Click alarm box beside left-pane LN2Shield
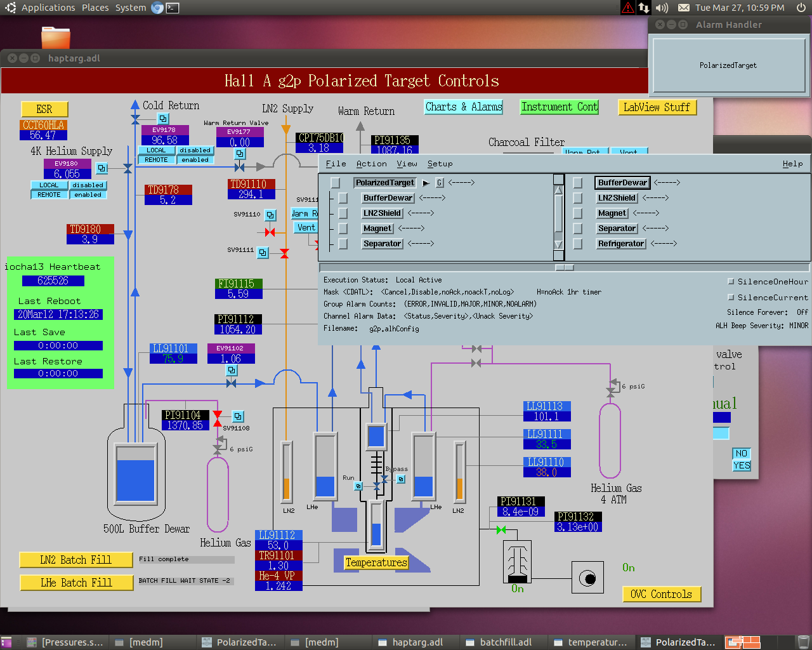 point(343,213)
